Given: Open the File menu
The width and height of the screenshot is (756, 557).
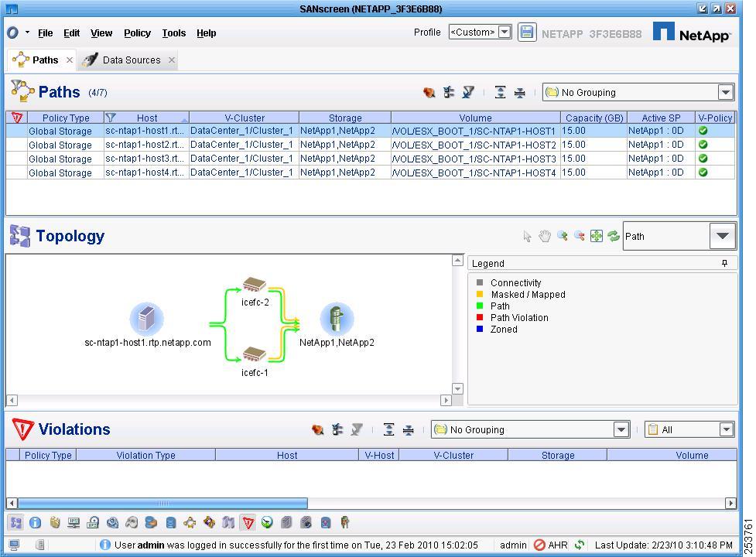Looking at the screenshot, I should click(46, 32).
